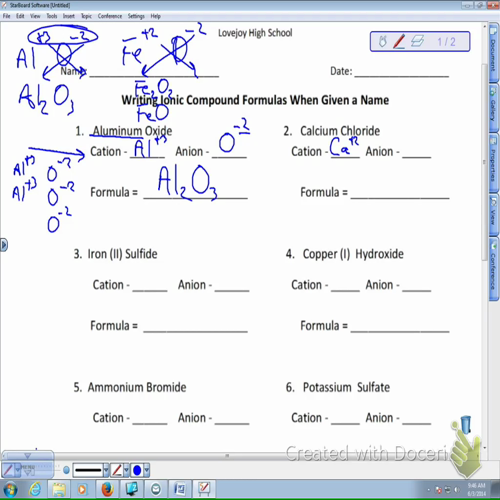Screen dimensions: 500x500
Task: Click the 1 / 2 page indicator
Action: [x=446, y=42]
